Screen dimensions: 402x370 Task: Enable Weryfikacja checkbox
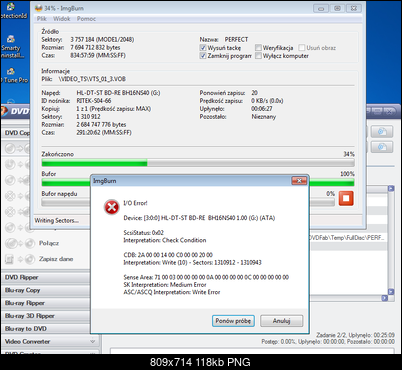coord(258,48)
